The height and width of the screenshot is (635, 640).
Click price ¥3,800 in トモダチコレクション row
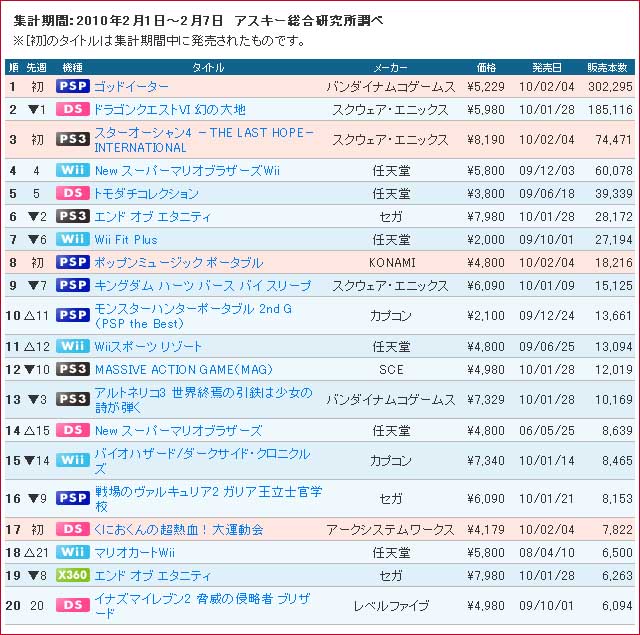(486, 193)
